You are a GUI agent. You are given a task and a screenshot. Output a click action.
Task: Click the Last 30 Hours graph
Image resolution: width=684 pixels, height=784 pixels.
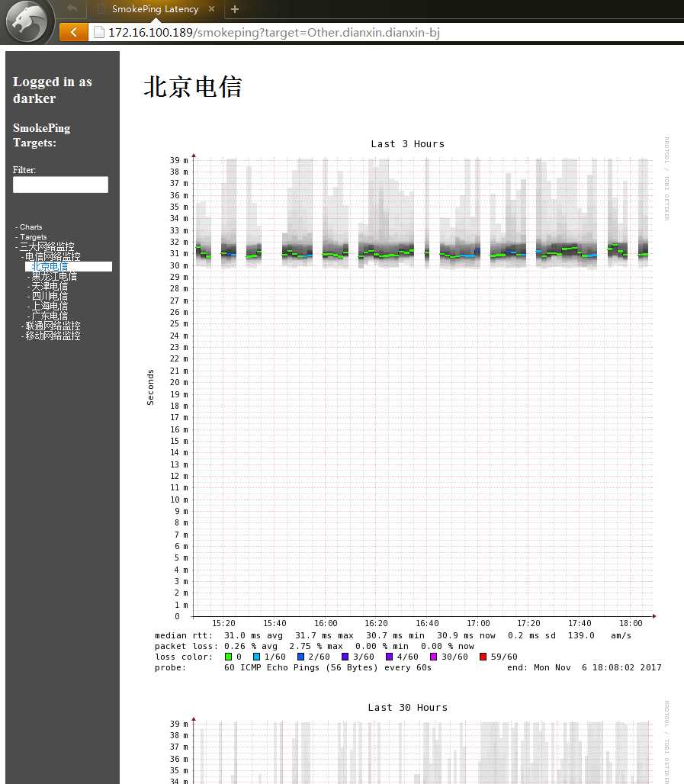(407, 742)
